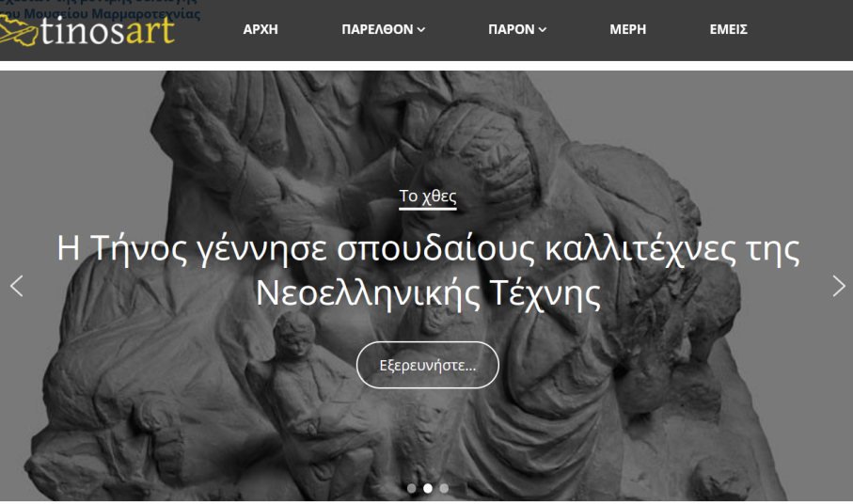853x504 pixels.
Task: Open the ΕΜΕΙΣ about page
Action: pos(728,29)
